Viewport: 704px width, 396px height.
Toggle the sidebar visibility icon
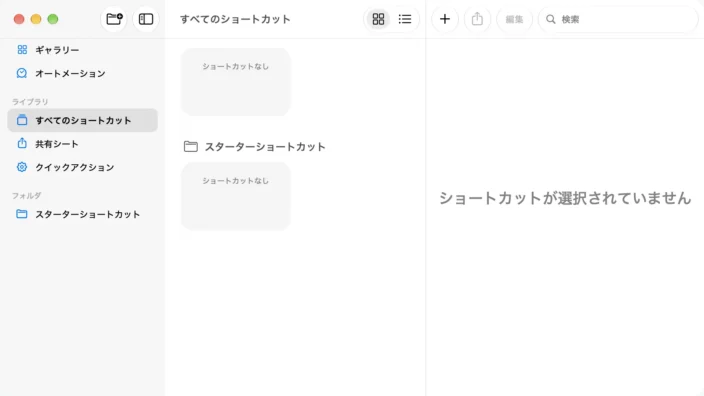tap(146, 19)
